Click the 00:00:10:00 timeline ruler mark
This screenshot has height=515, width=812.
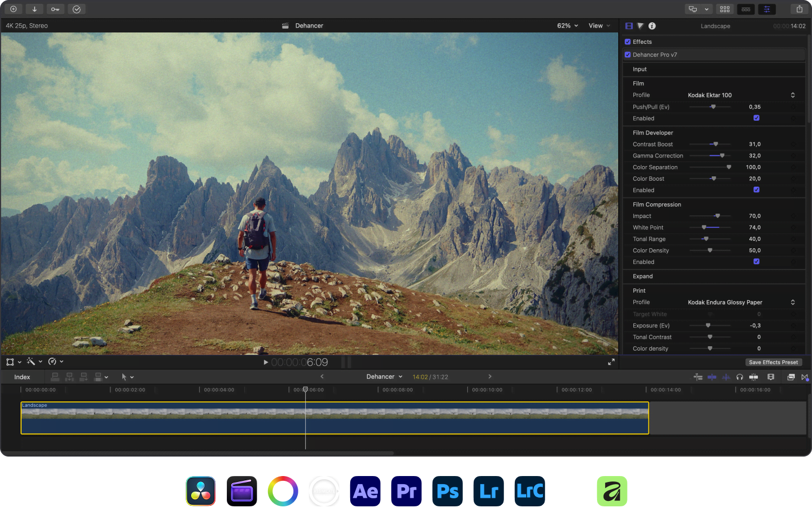tap(487, 389)
